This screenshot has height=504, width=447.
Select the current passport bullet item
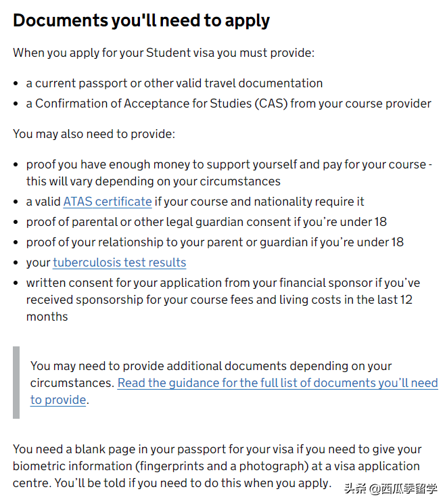point(174,83)
